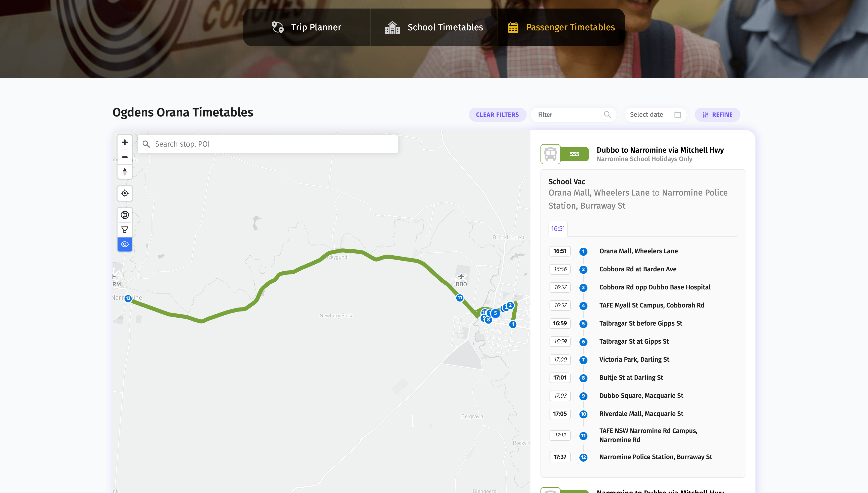This screenshot has width=868, height=493.
Task: Click the 17:05 time box
Action: coord(560,414)
